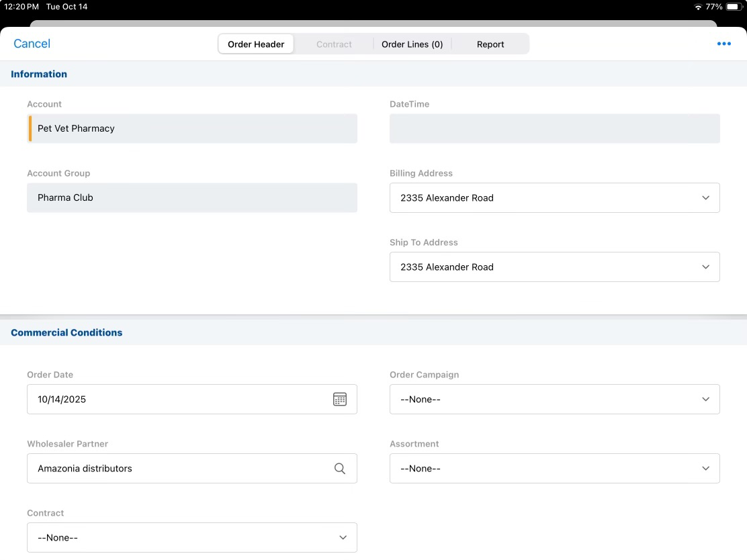Open the Contract dropdown in Commercial Conditions
Screen dimensions: 747x560
(191, 538)
